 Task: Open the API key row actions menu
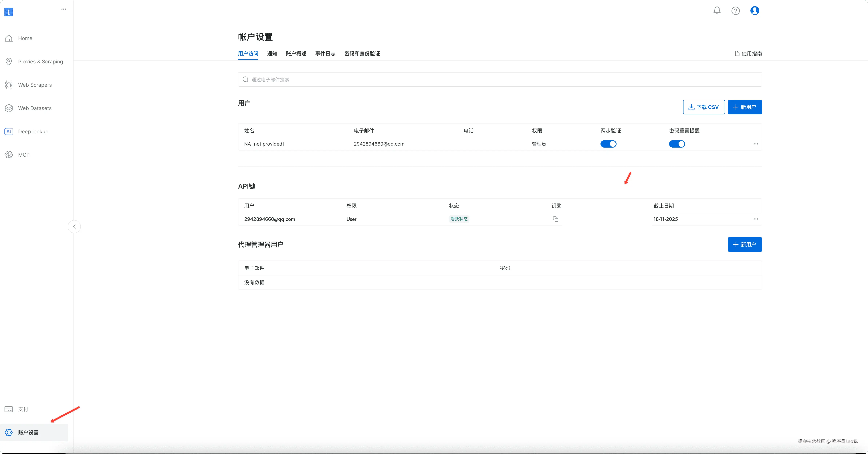pyautogui.click(x=756, y=219)
